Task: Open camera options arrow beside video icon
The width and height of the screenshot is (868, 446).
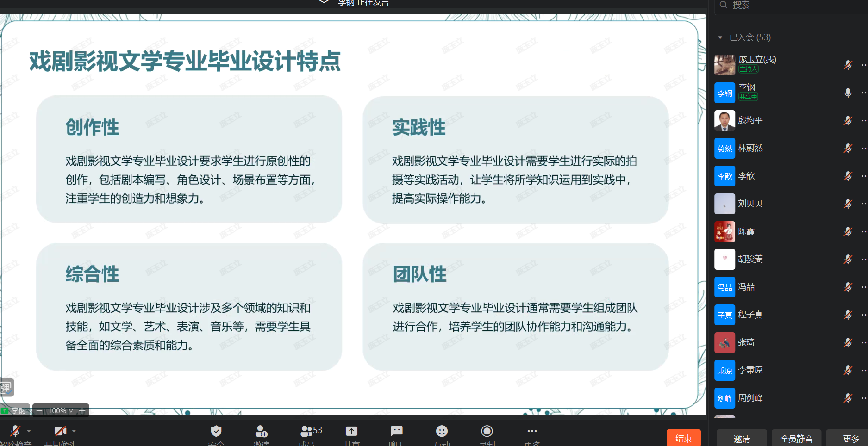Action: [x=74, y=431]
